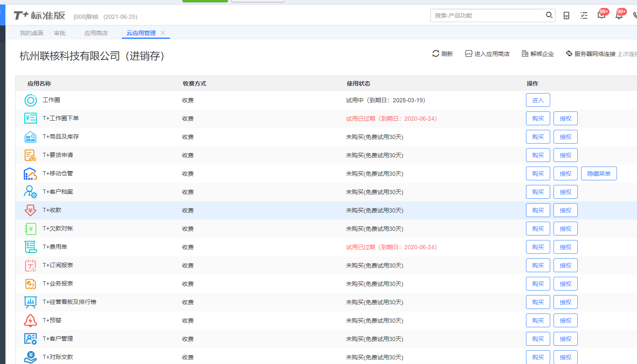Click 解绑企业 button
Image resolution: width=637 pixels, height=364 pixels.
(538, 54)
